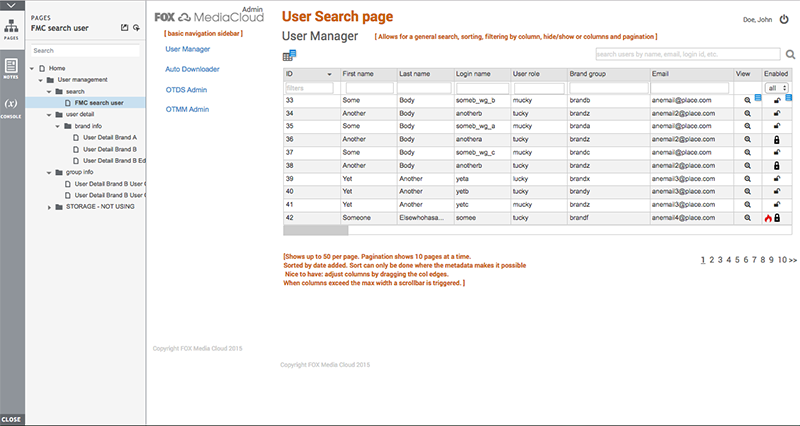800x426 pixels.
Task: Click the power logout icon near Doe, John
Action: point(782,20)
